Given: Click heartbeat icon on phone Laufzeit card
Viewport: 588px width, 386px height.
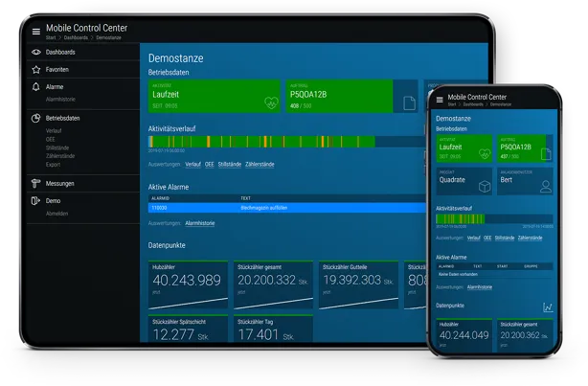Looking at the screenshot, I should 485,153.
